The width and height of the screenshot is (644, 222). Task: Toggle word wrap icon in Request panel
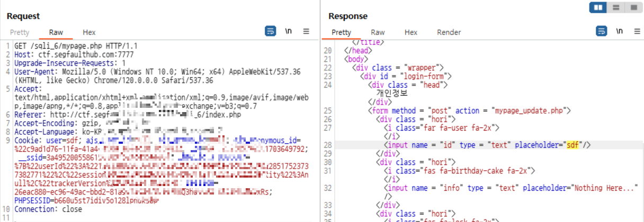271,31
